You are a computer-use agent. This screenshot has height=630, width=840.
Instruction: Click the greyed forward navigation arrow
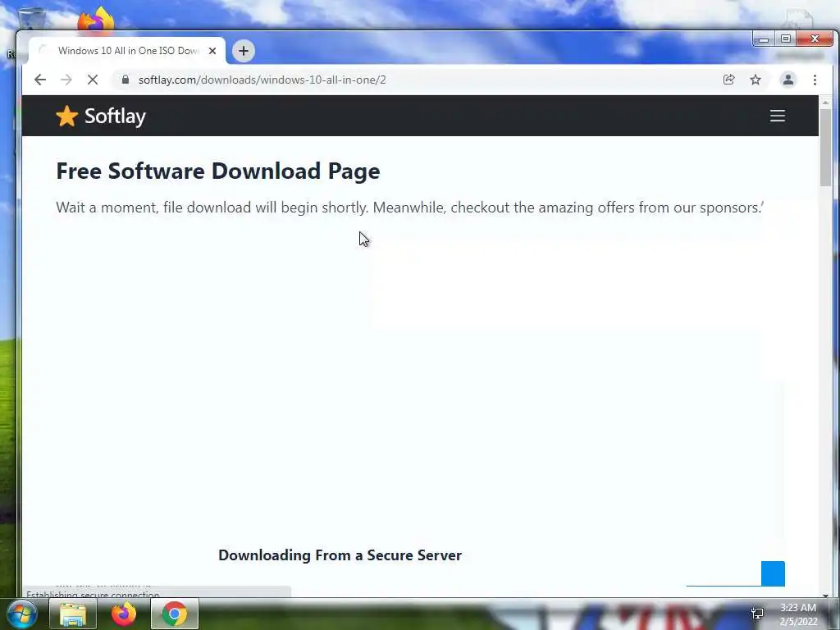coord(66,80)
